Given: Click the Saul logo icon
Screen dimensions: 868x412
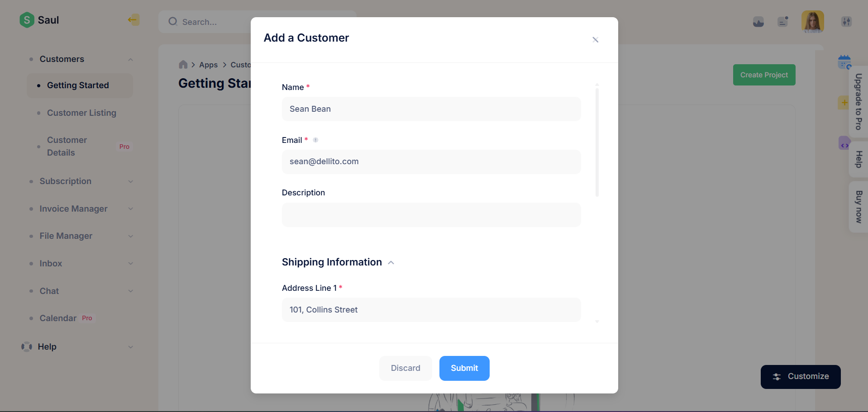Looking at the screenshot, I should [27, 20].
